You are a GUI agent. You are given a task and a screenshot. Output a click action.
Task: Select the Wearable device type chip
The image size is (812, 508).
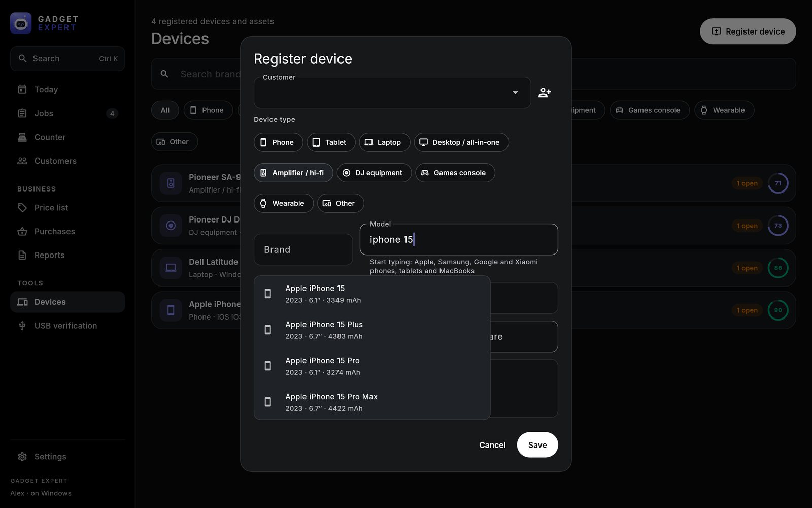pos(284,203)
